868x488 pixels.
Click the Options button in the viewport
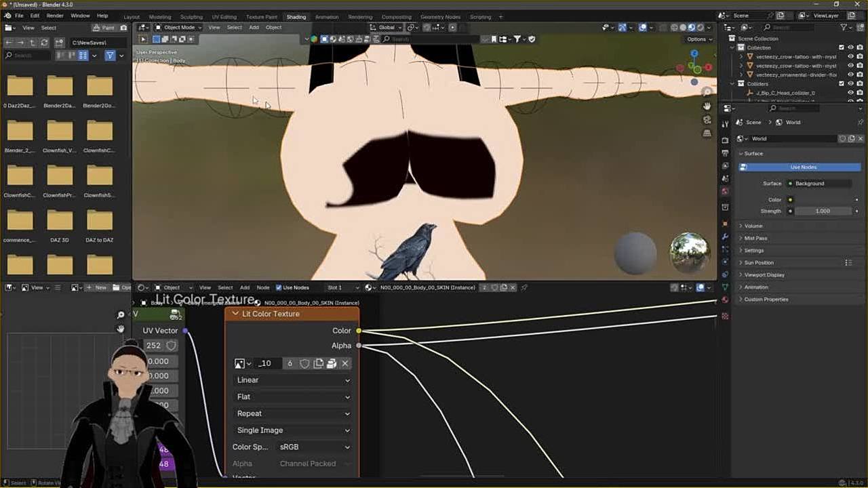tap(696, 39)
